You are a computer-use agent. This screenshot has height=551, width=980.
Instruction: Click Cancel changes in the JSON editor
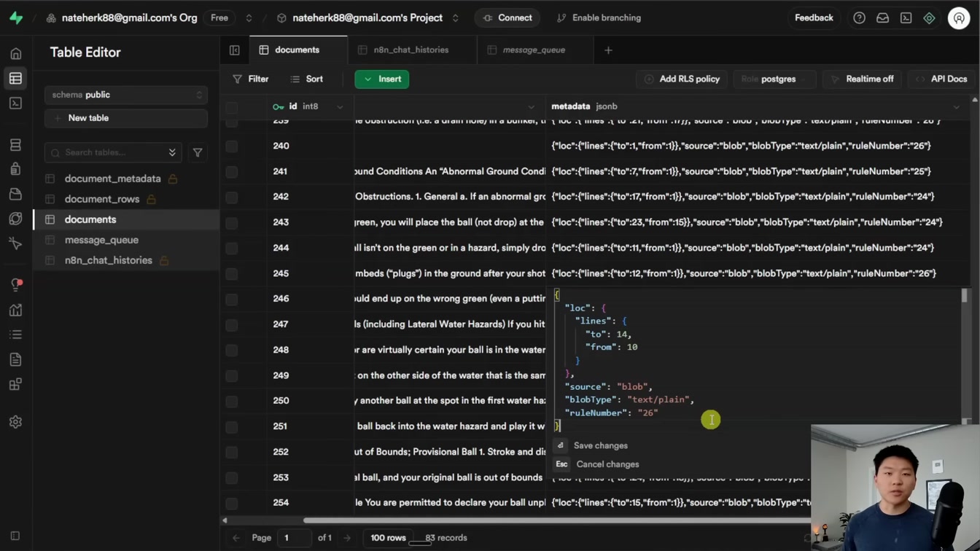pos(597,464)
